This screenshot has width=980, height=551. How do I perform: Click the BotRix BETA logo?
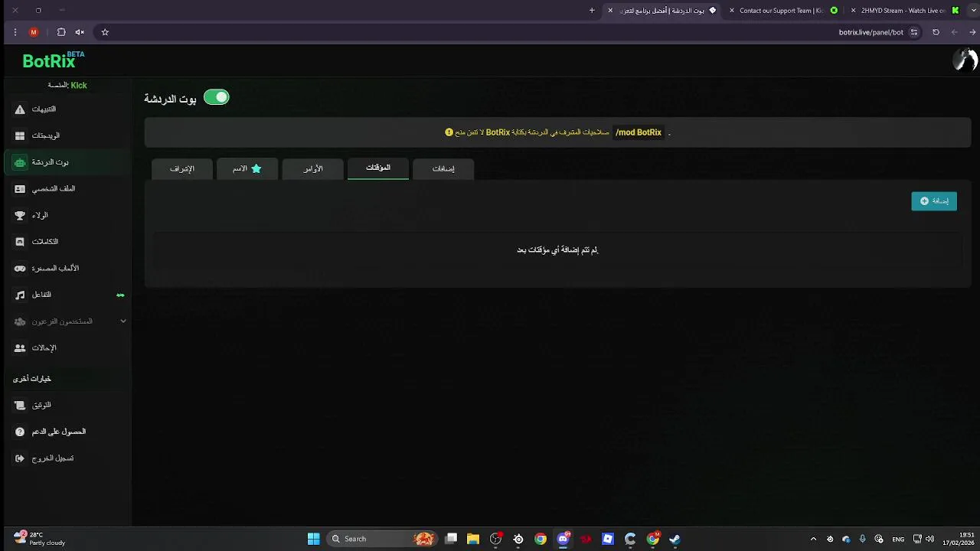tap(54, 60)
